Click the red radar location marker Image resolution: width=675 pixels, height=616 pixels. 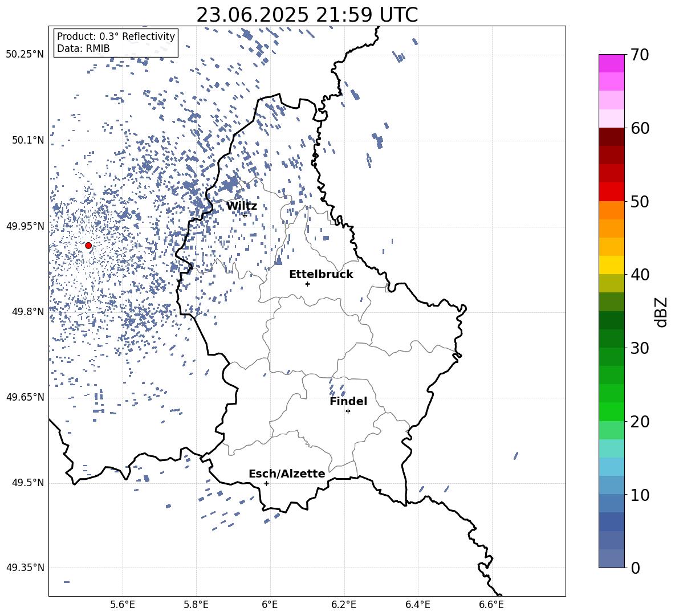(x=88, y=246)
